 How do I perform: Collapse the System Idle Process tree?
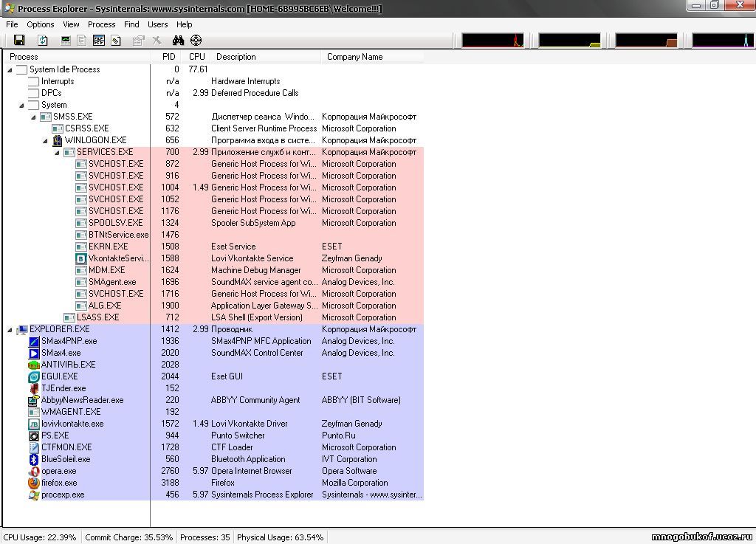(x=10, y=70)
